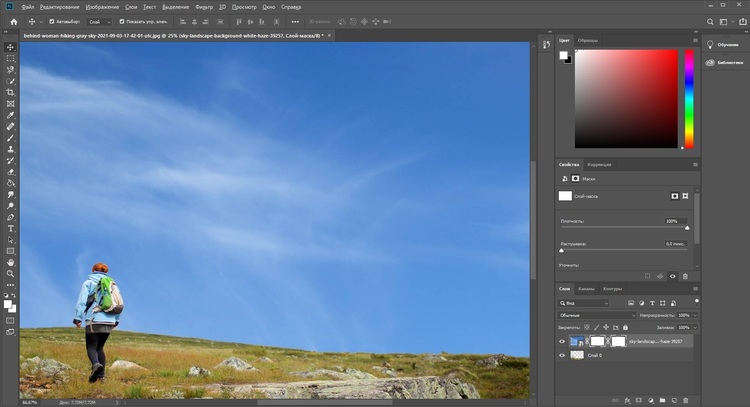This screenshot has width=750, height=407.
Task: Select the Move tool in the toolbar
Action: tap(11, 47)
